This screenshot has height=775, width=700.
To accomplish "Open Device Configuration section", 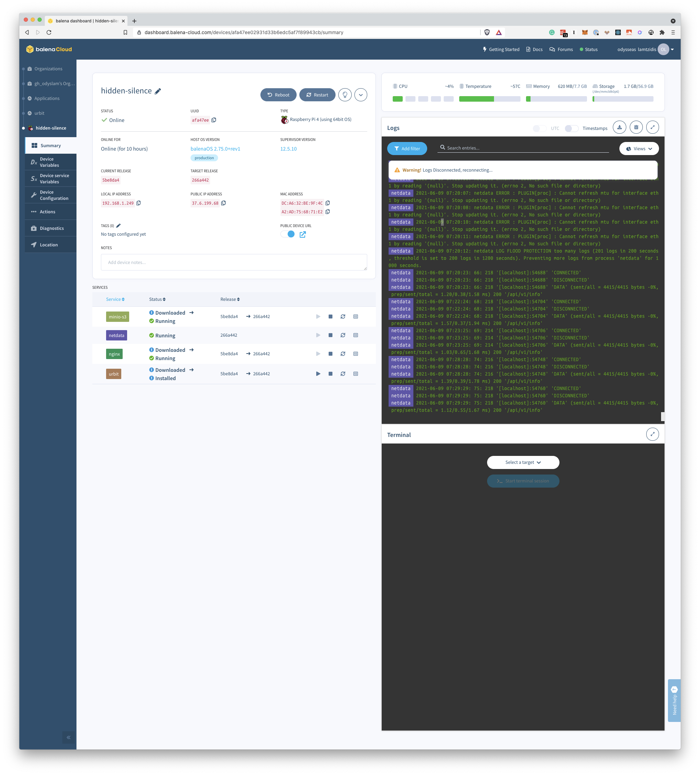I will [x=51, y=195].
